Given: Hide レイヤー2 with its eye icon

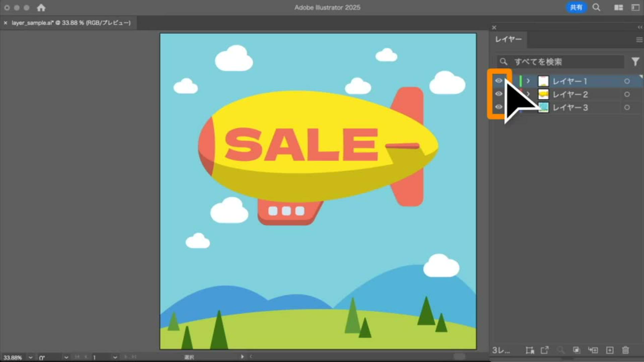Looking at the screenshot, I should pyautogui.click(x=499, y=94).
